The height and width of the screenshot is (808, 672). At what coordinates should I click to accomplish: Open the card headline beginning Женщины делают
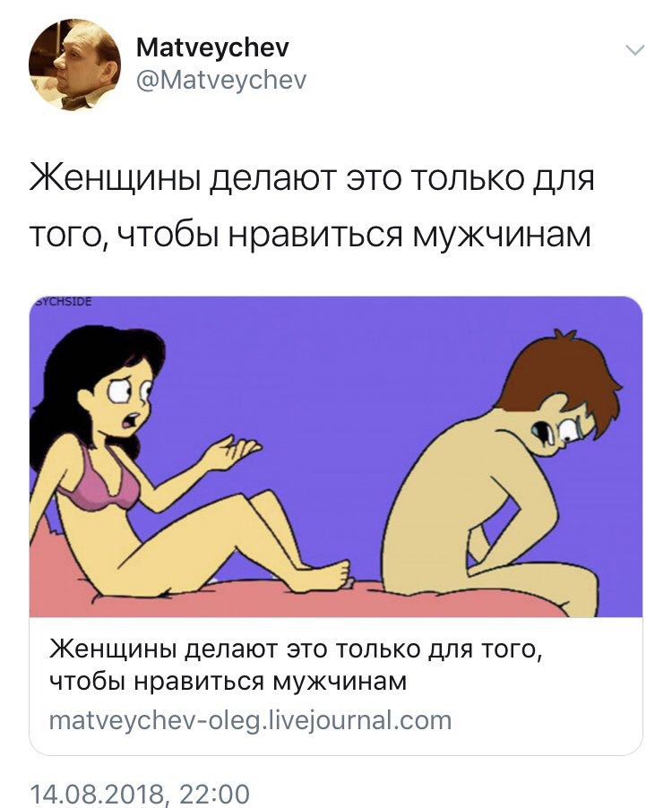click(x=296, y=649)
